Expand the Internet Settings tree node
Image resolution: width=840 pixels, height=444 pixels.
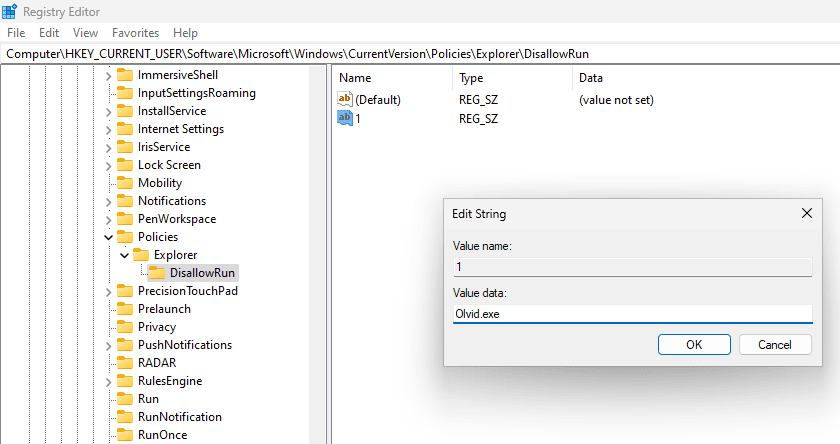tap(108, 129)
